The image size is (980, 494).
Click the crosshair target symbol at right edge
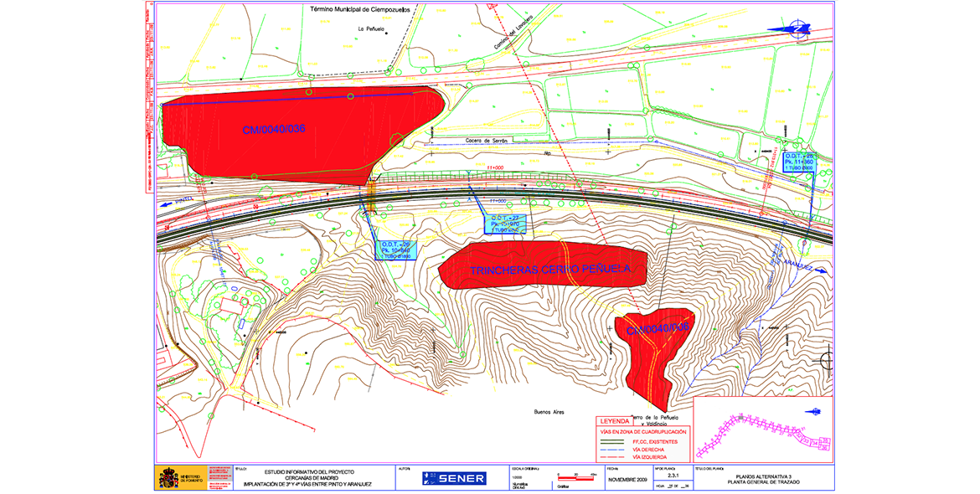828,361
